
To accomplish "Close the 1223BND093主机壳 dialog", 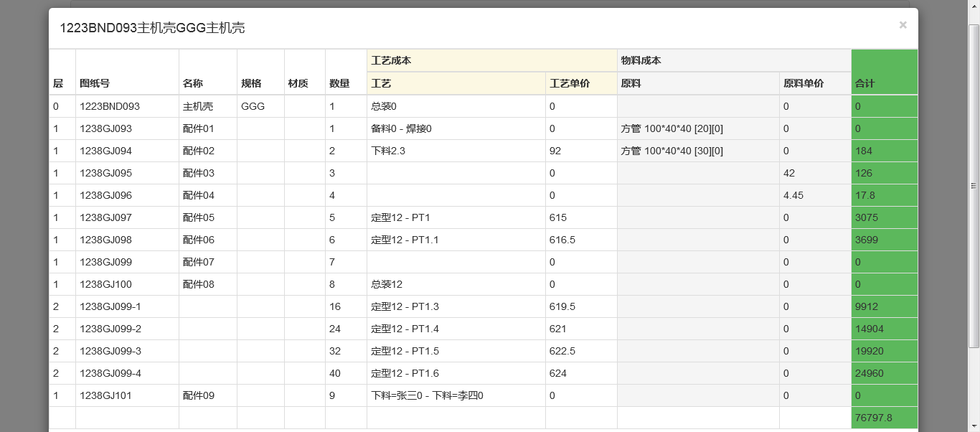I will [903, 25].
